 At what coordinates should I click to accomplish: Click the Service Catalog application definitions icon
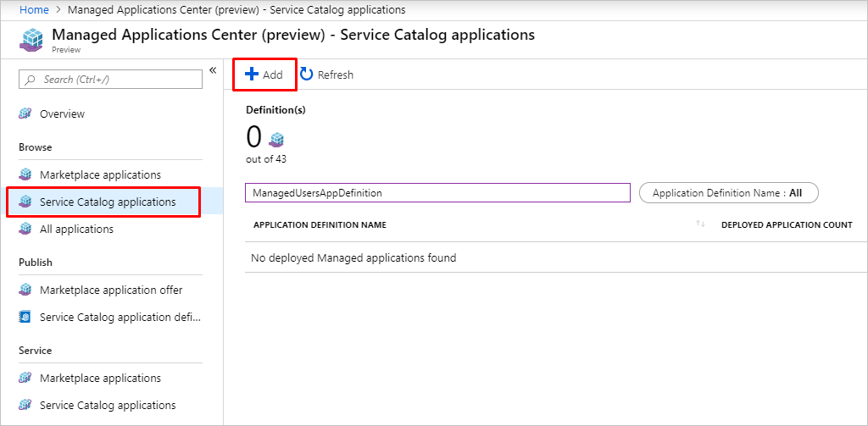tap(25, 317)
